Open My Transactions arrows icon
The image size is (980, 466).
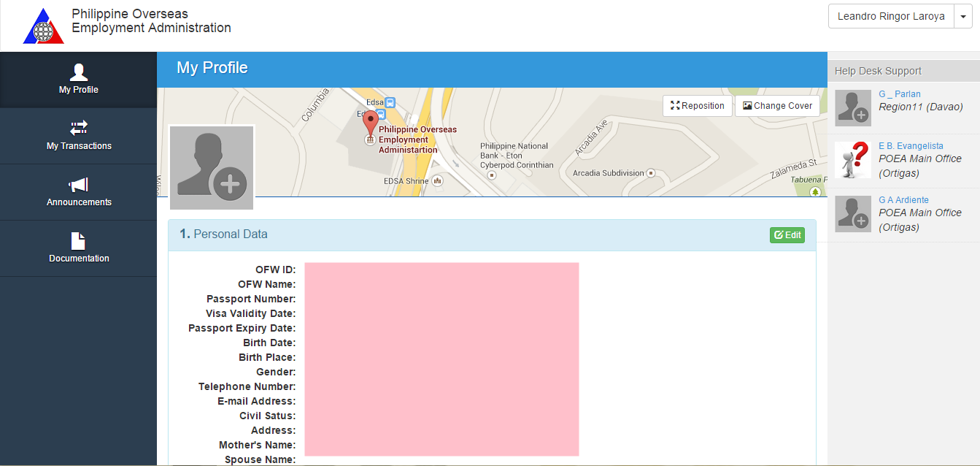(79, 128)
